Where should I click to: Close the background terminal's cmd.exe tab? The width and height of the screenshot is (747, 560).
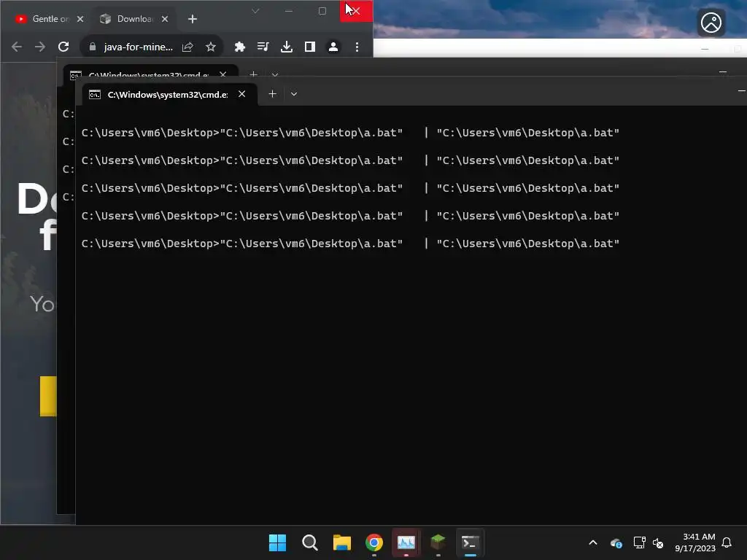[223, 75]
